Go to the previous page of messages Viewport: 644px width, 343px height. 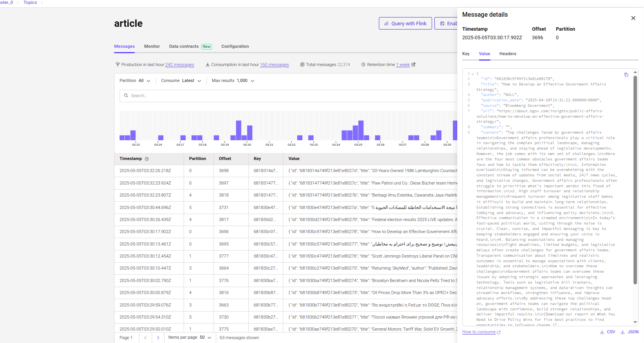point(145,338)
